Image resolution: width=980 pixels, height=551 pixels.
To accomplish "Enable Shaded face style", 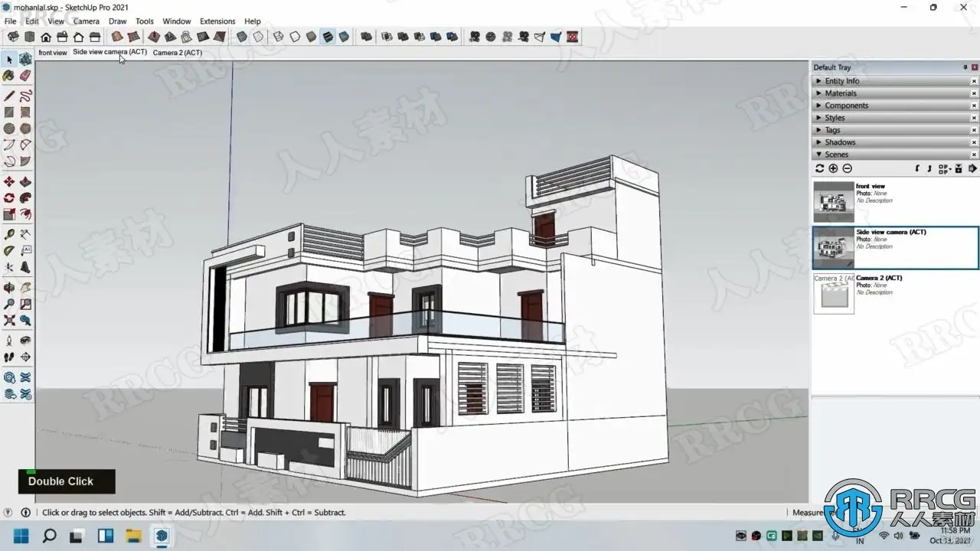I will [x=311, y=37].
